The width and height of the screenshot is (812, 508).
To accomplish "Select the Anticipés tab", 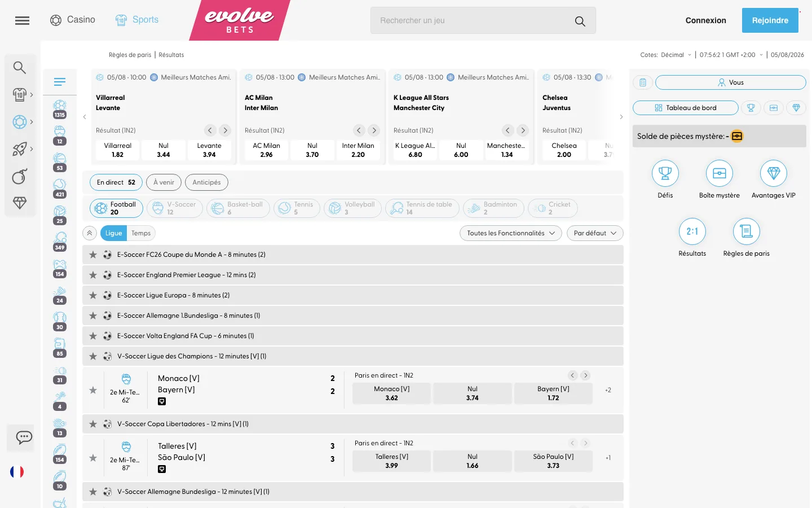I will (x=206, y=182).
